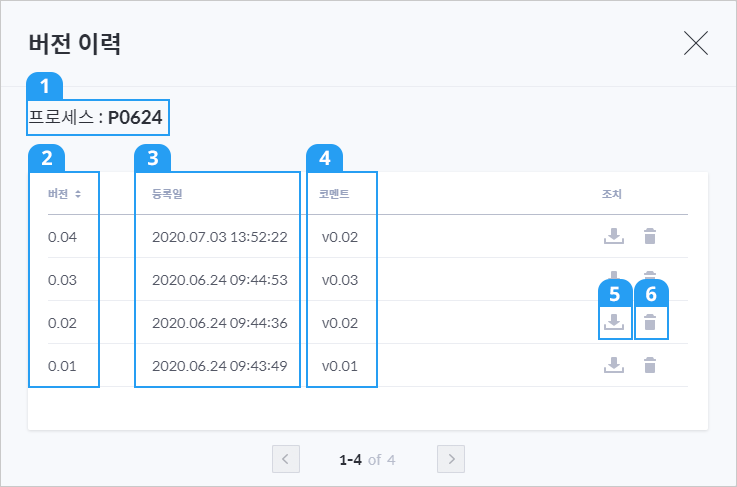The width and height of the screenshot is (737, 487).
Task: Go to the next page of versions
Action: coord(451,459)
